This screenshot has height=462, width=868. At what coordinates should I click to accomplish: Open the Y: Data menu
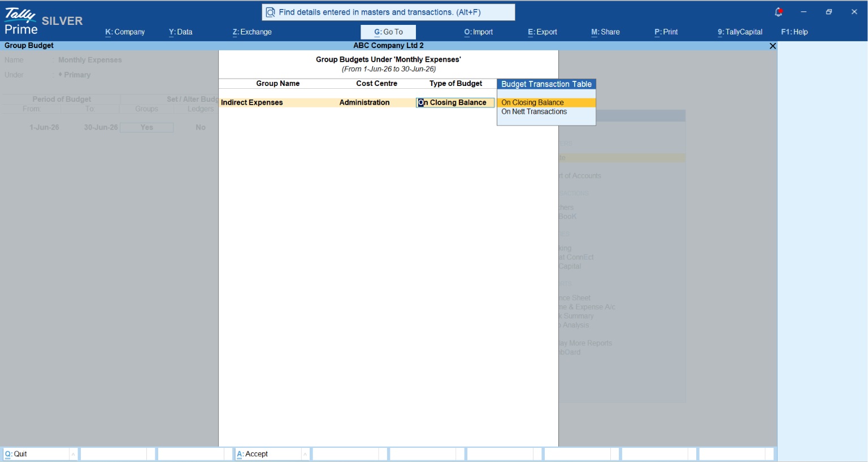click(180, 32)
